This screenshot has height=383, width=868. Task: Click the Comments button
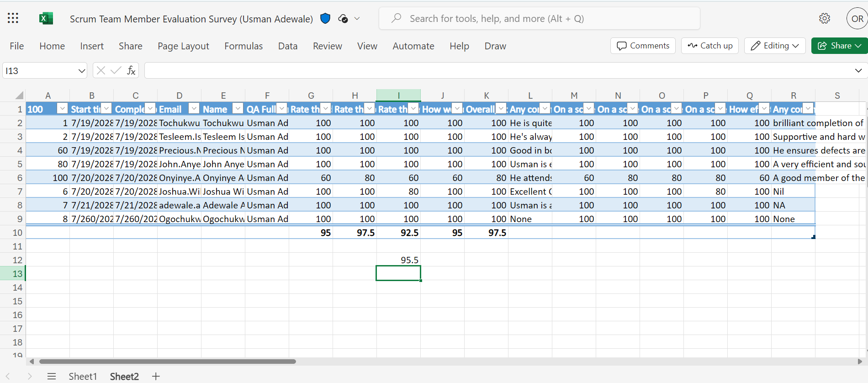point(643,46)
